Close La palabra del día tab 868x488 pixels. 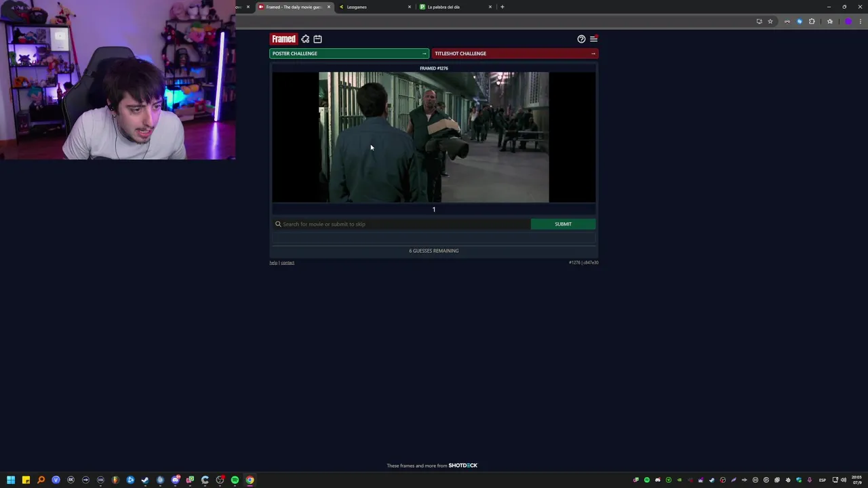pyautogui.click(x=490, y=7)
